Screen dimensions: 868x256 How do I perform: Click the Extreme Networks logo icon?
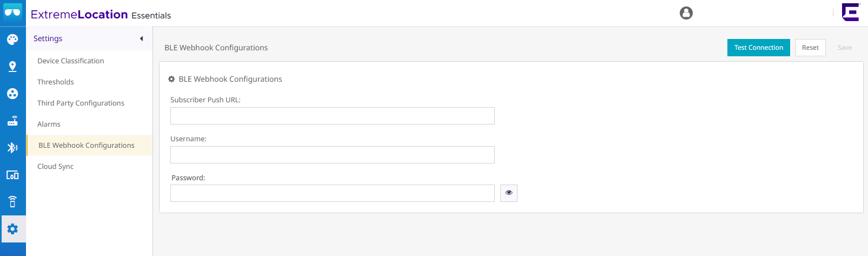point(850,12)
